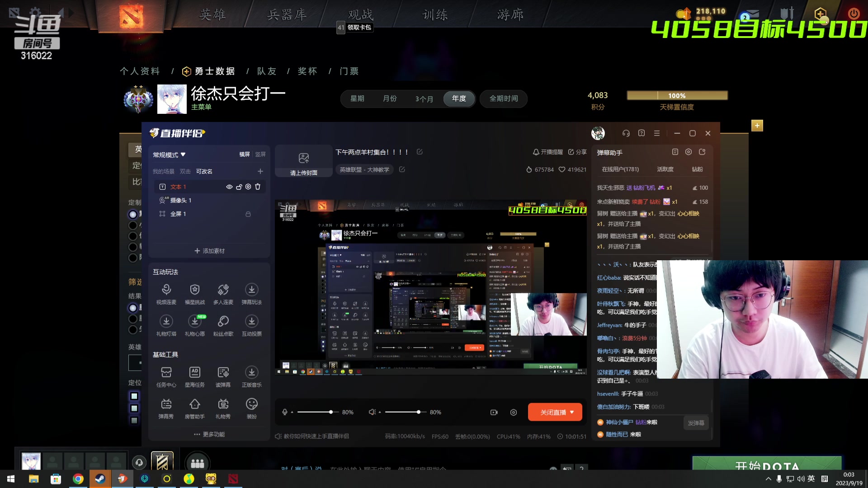Viewport: 868px width, 488px height.
Task: Click the record video icon
Action: [494, 412]
